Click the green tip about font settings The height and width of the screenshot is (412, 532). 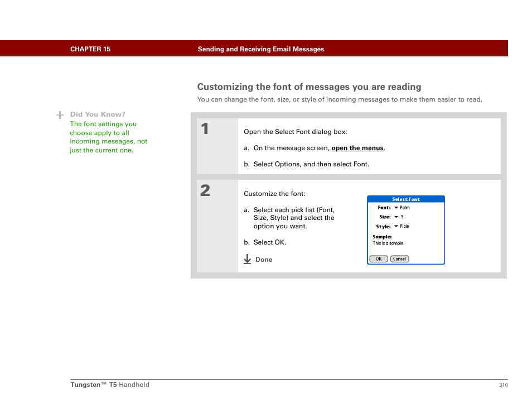point(109,137)
